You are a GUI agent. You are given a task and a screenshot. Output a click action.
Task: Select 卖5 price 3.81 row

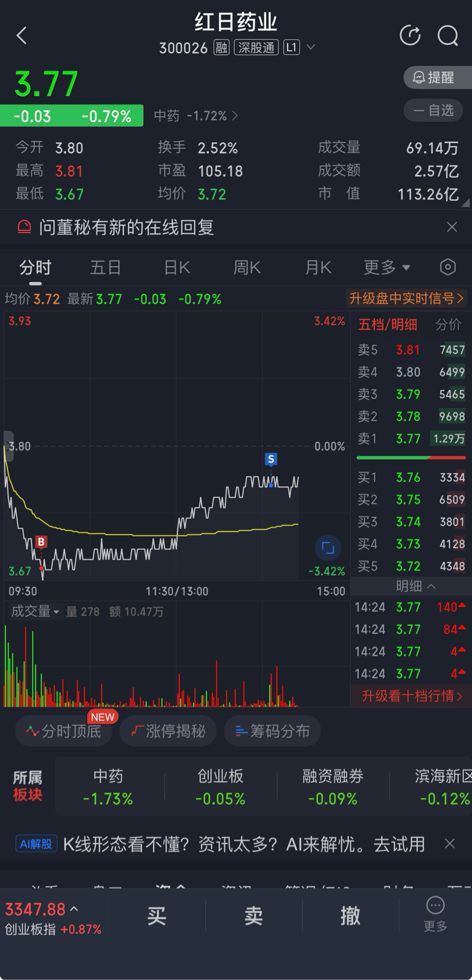coord(411,350)
